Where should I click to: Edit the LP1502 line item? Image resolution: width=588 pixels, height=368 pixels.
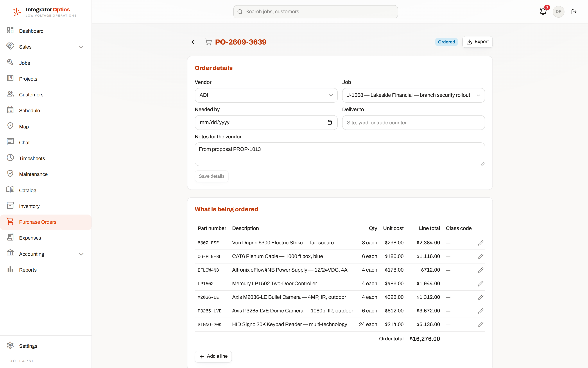point(480,284)
